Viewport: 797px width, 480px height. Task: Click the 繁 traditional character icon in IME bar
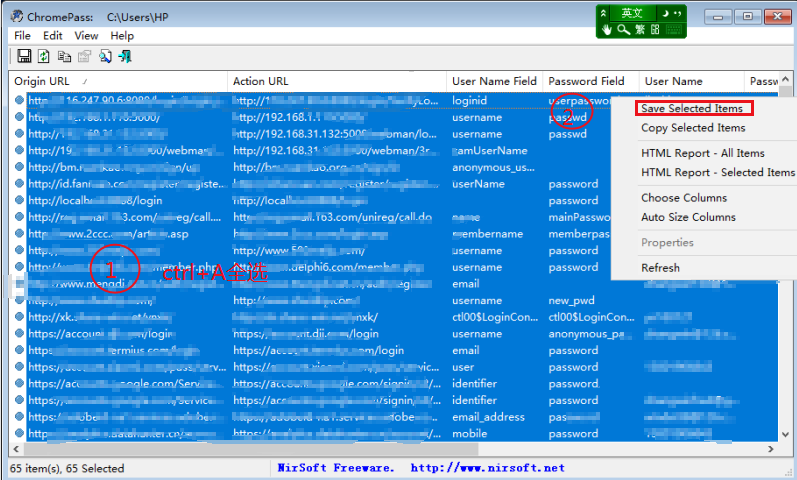click(x=639, y=30)
